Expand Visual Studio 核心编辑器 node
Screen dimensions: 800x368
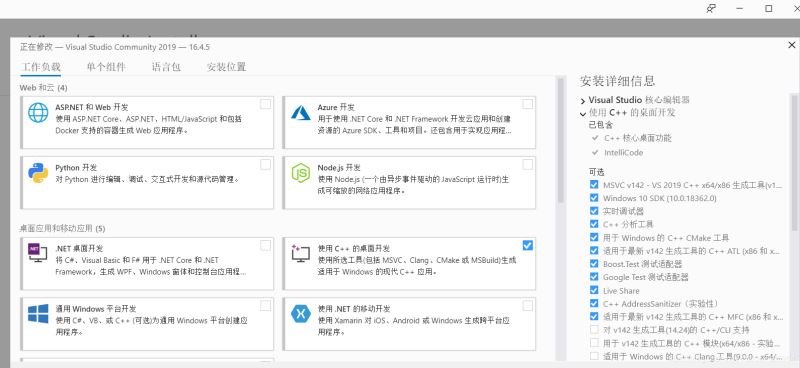pyautogui.click(x=583, y=101)
